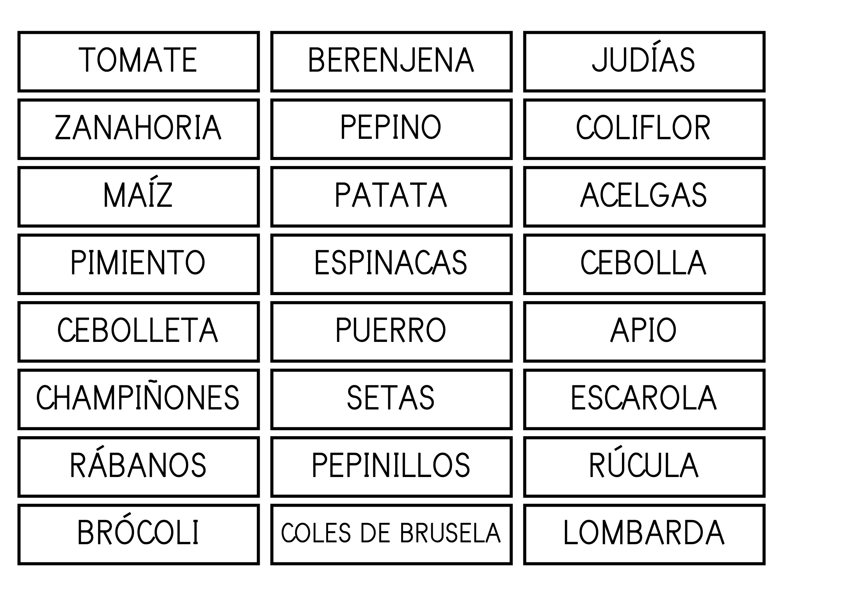This screenshot has width=868, height=614.
Task: Choose the PUERRO card
Action: 391,332
